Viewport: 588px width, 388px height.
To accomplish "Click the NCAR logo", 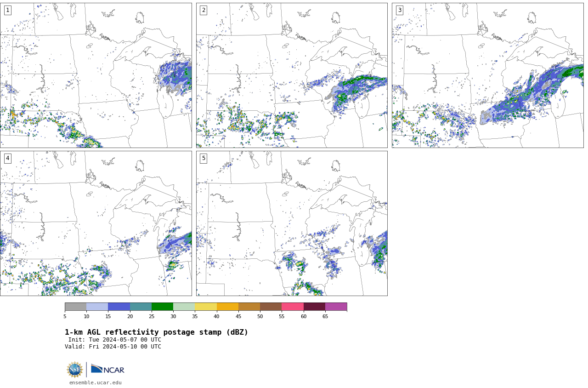I will coord(107,369).
